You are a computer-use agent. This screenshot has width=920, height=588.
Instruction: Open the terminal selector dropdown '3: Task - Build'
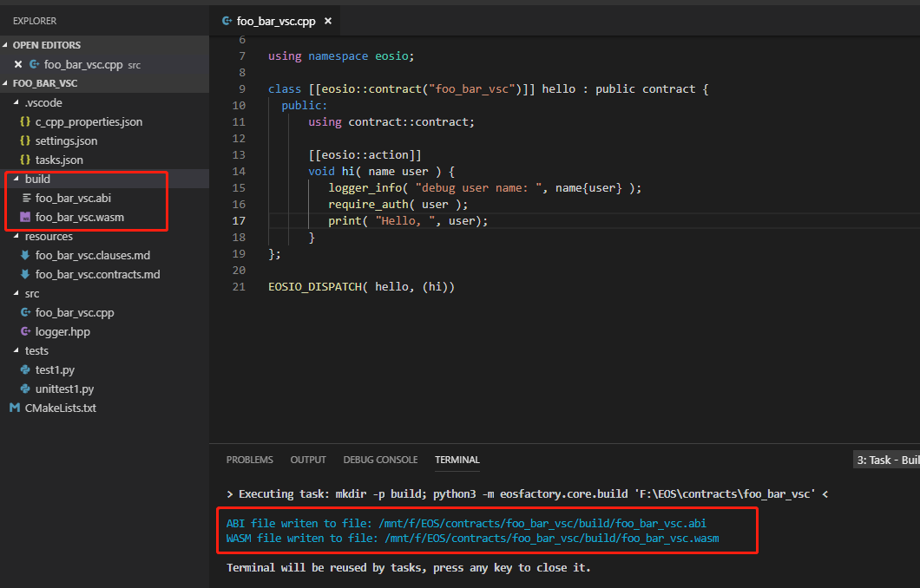[886, 460]
